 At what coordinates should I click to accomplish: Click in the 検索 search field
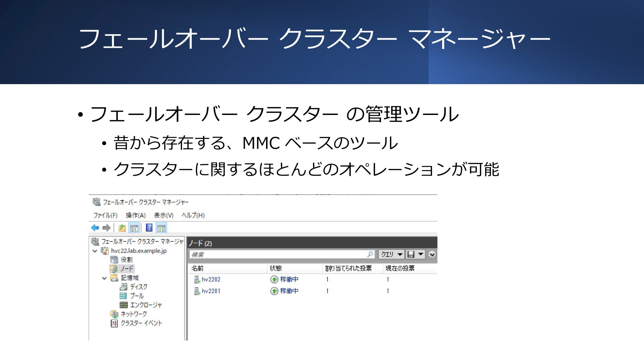coord(282,254)
